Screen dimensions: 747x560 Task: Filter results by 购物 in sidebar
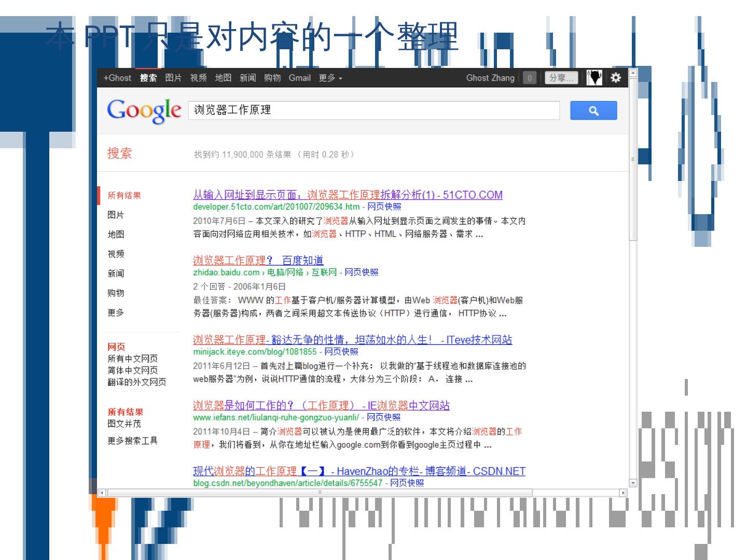[x=116, y=293]
